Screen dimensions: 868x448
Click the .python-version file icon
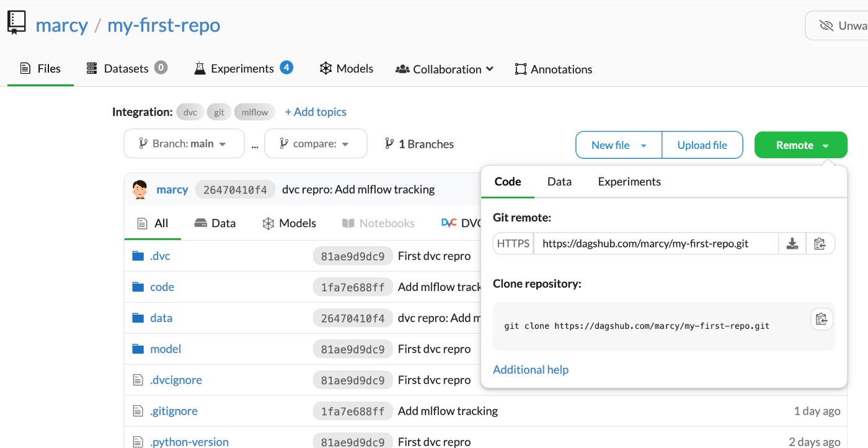point(138,442)
